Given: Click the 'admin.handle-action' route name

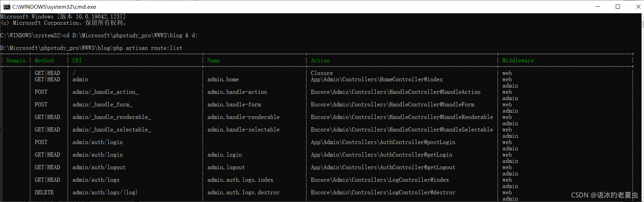Looking at the screenshot, I should 237,92.
